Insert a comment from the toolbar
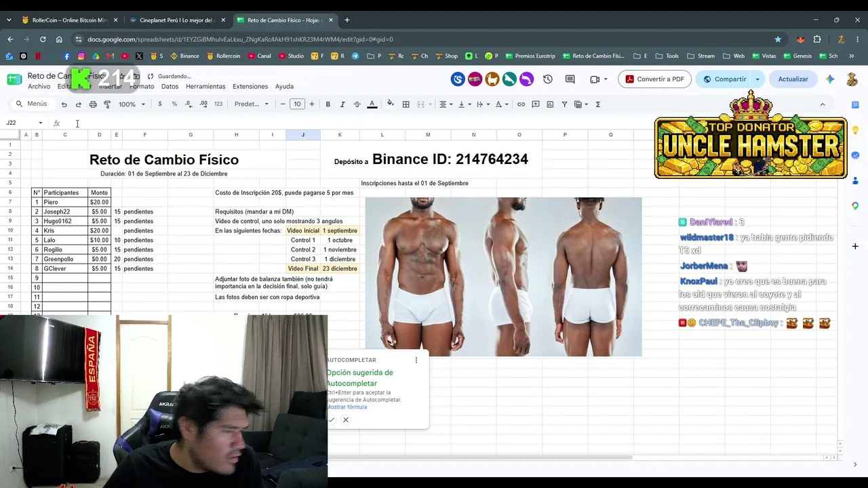The image size is (868, 488). pos(536,104)
